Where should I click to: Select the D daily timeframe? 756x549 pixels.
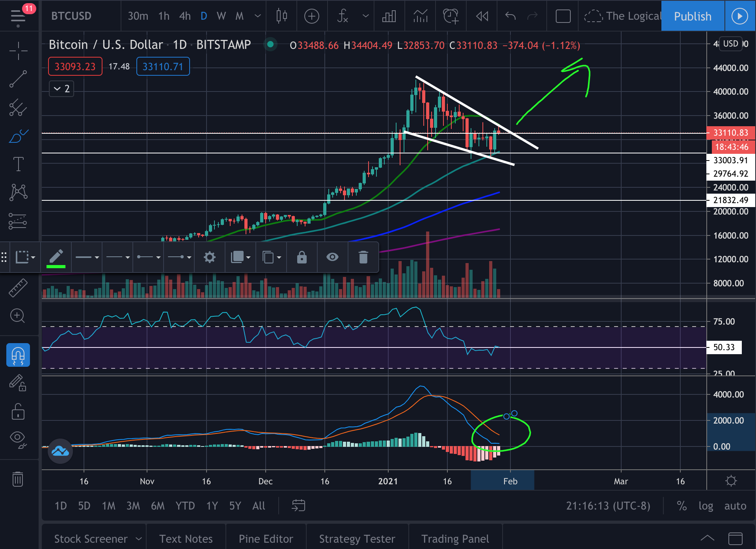pos(204,16)
